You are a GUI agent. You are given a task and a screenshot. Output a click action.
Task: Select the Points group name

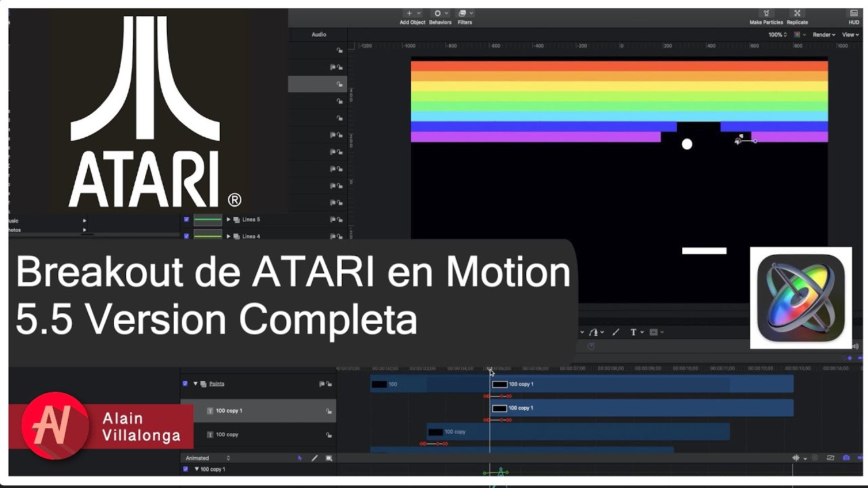(x=216, y=384)
